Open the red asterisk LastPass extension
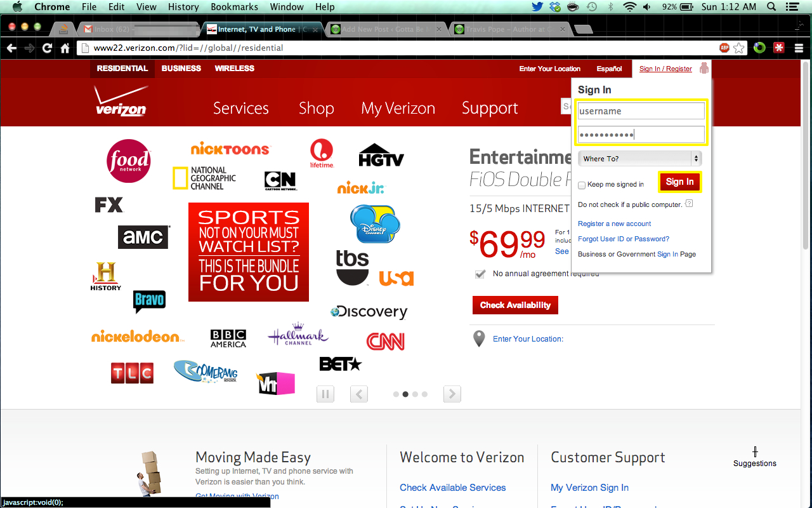 click(x=779, y=48)
